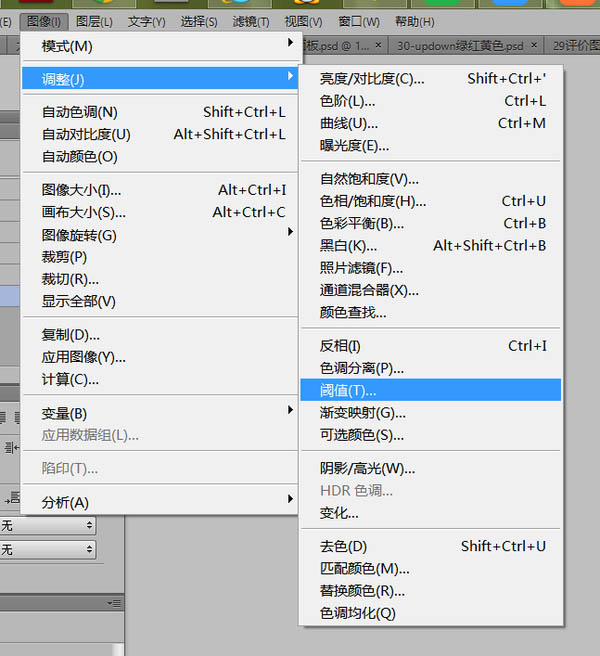Open the 帮助(H) menu
This screenshot has width=600, height=656.
415,21
